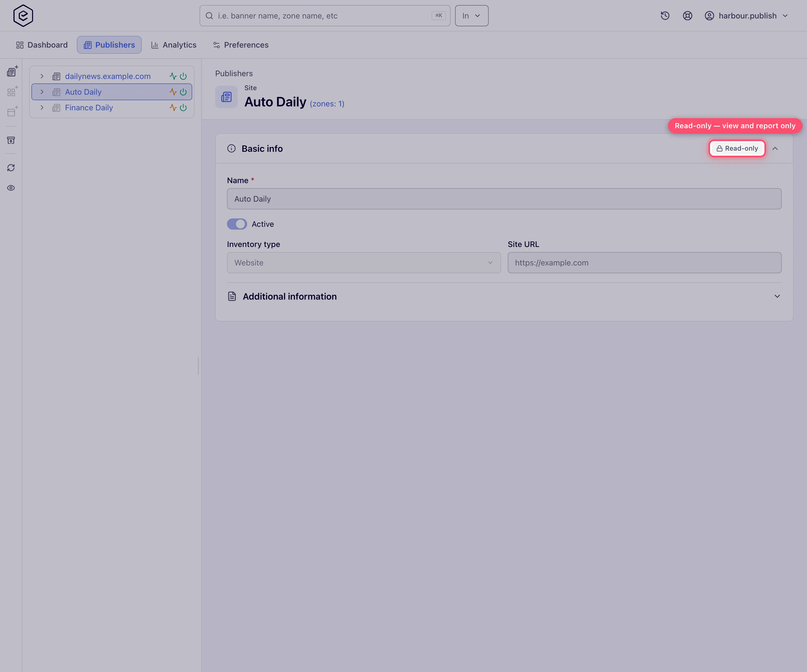Click the activity pulse icon for dailynews.example.com
This screenshot has width=807, height=672.
click(173, 76)
